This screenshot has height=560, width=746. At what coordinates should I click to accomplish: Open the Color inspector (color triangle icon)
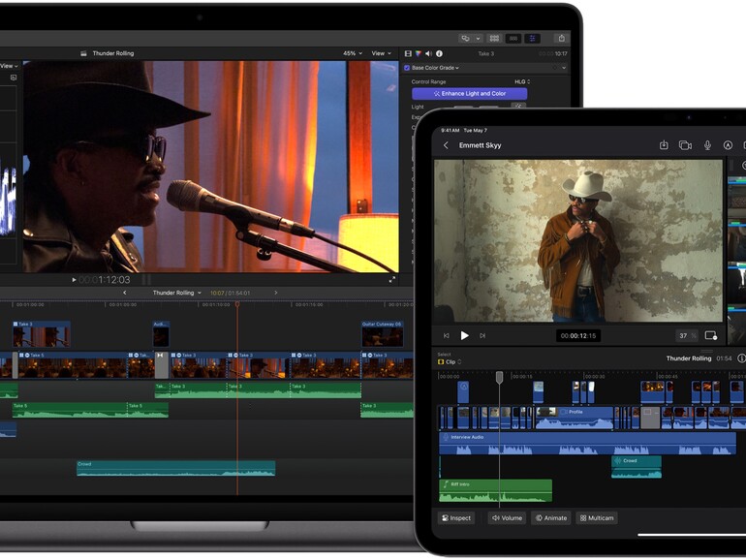[x=419, y=53]
